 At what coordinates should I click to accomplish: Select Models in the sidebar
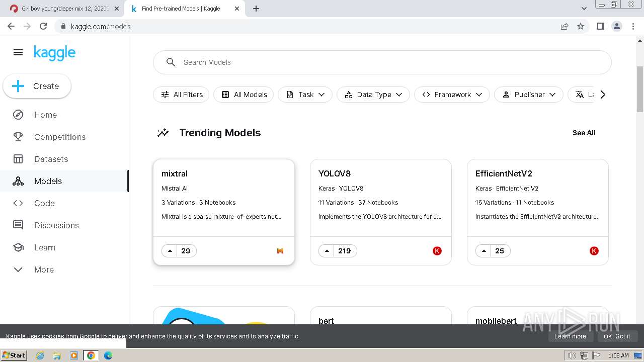point(64,181)
